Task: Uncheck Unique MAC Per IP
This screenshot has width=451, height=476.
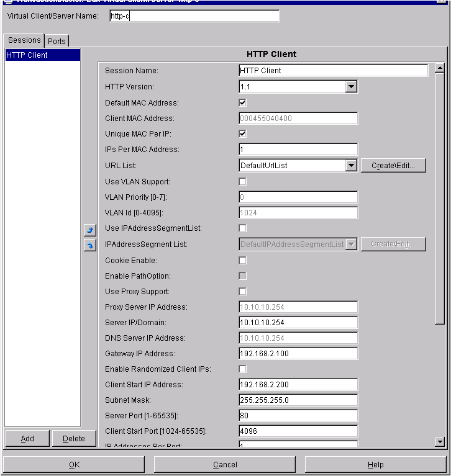Action: (242, 133)
